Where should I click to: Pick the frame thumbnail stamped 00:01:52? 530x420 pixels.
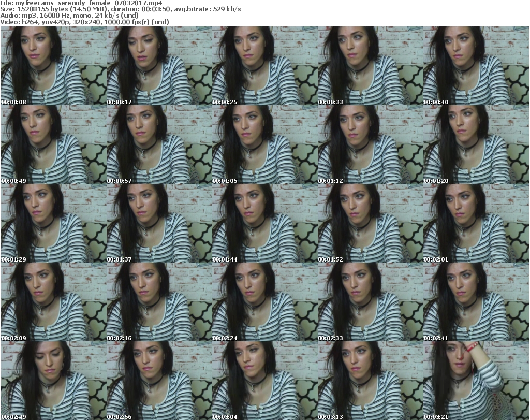pyautogui.click(x=371, y=223)
